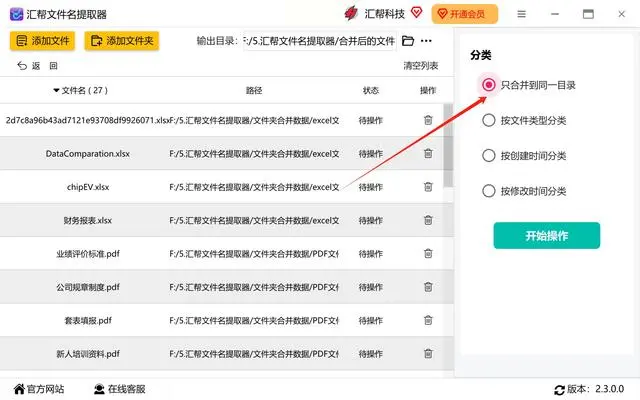Click the file list vertical scrollbar
The height and width of the screenshot is (400, 640).
point(448,146)
